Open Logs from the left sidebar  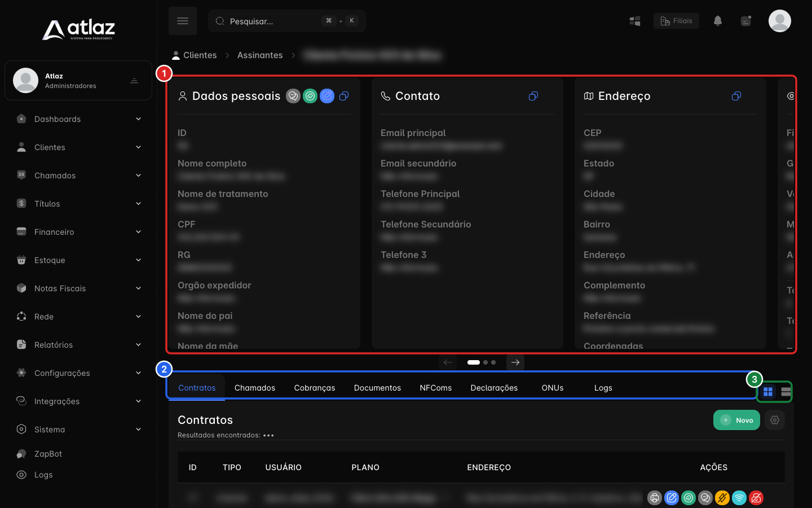pyautogui.click(x=43, y=475)
